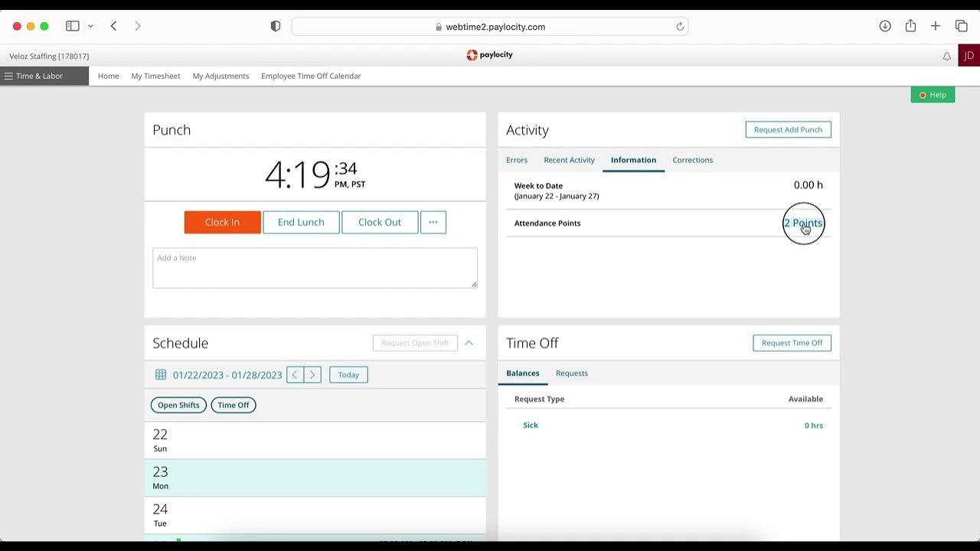The height and width of the screenshot is (551, 980).
Task: Click the green Help button
Action: (x=933, y=95)
